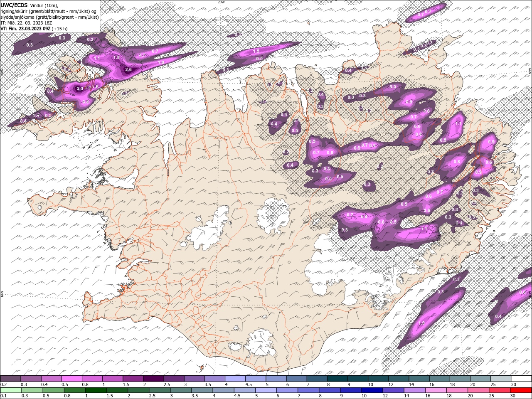Click the lower legend swatch labeled 20
The image size is (532, 399).
point(478,390)
